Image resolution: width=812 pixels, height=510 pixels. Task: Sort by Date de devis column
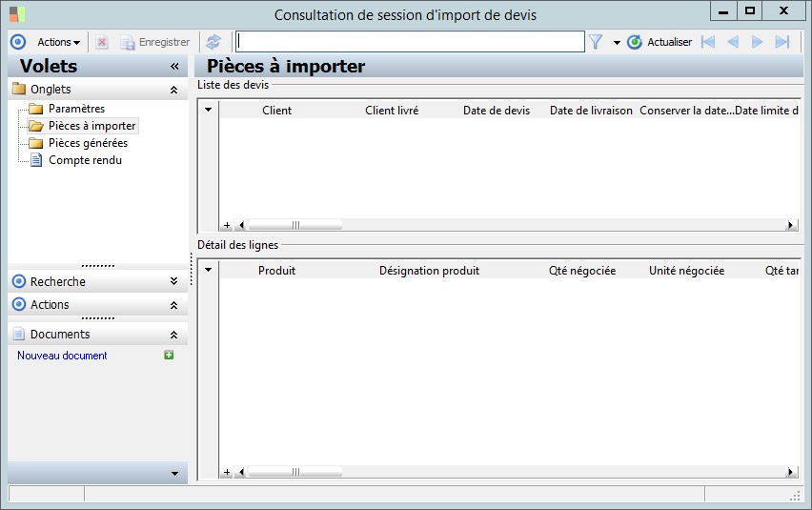tap(497, 111)
